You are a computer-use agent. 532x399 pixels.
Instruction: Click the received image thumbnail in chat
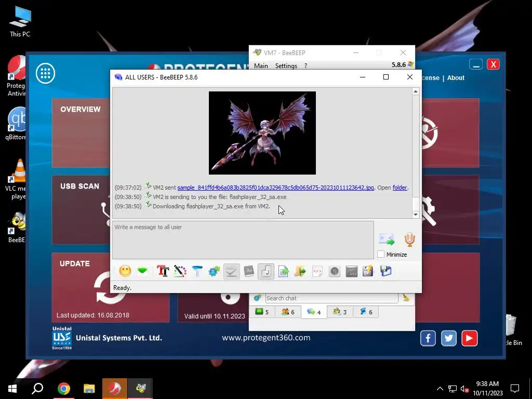[262, 133]
